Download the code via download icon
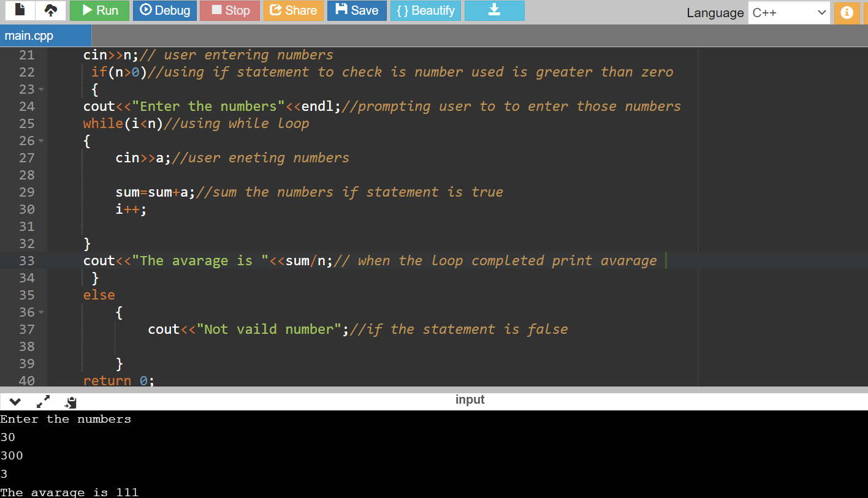Viewport: 868px width, 498px height. click(494, 10)
